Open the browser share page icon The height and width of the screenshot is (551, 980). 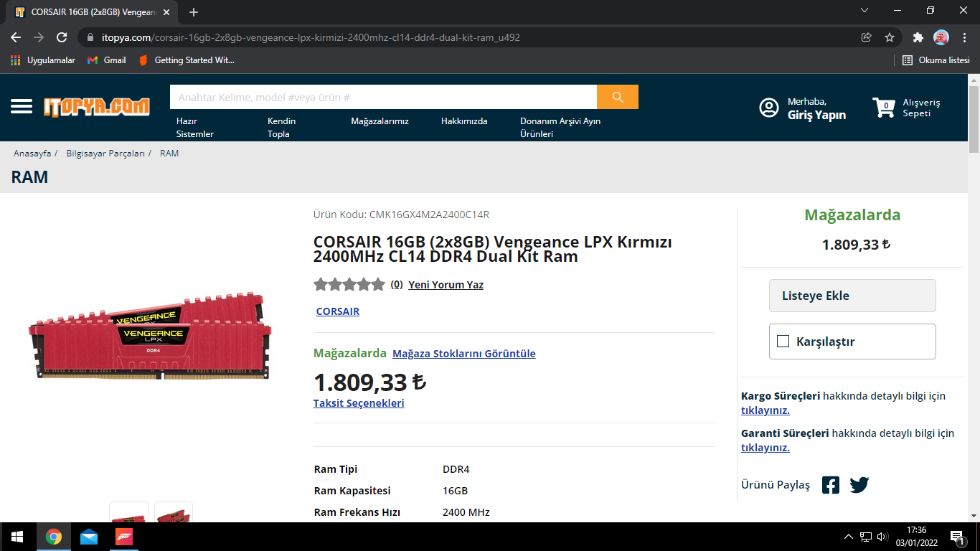(x=867, y=37)
